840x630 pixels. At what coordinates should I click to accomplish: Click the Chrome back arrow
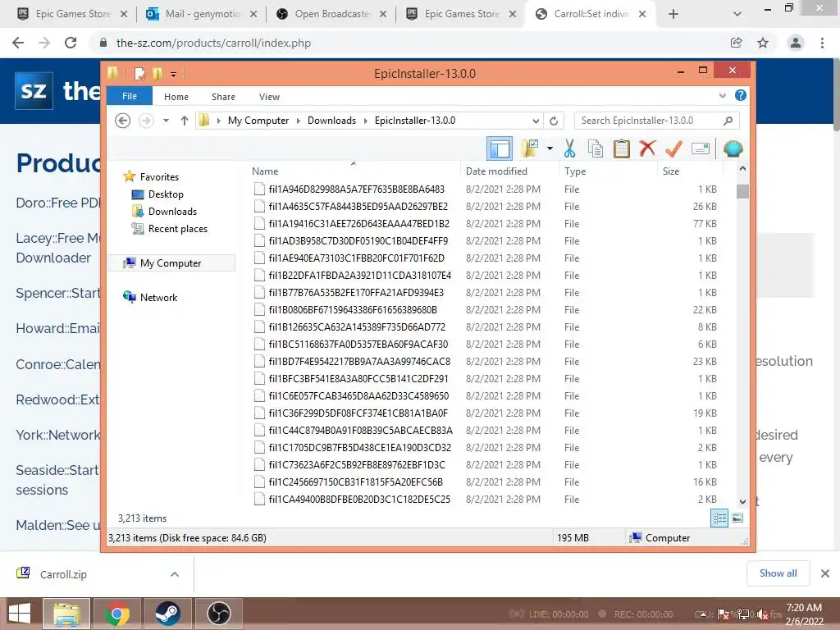[18, 43]
